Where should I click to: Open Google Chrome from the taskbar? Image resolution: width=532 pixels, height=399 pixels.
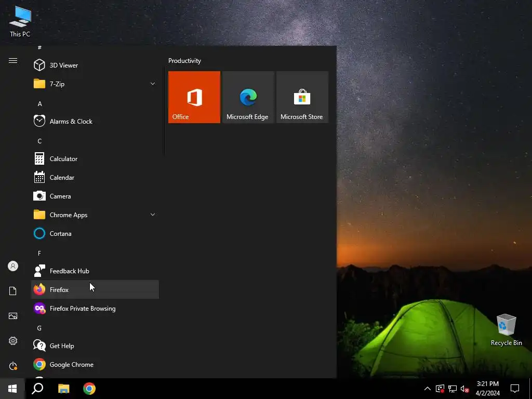[x=89, y=389]
